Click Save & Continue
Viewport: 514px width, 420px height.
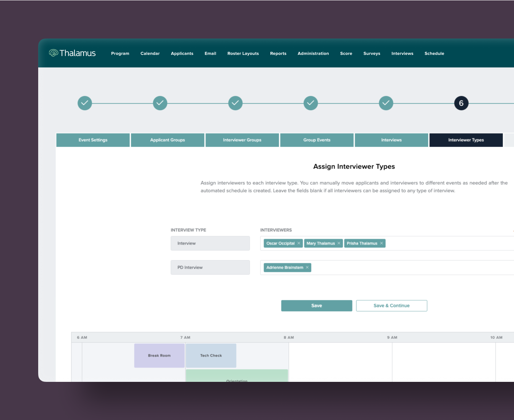391,305
